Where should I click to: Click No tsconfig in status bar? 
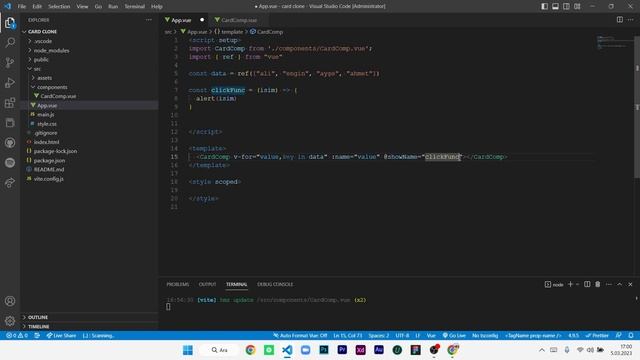(485, 335)
